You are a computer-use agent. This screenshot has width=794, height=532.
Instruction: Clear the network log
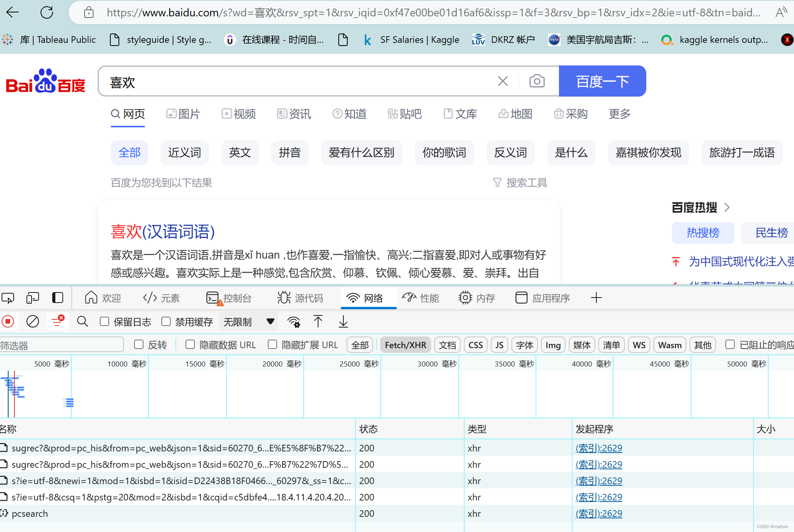point(33,322)
